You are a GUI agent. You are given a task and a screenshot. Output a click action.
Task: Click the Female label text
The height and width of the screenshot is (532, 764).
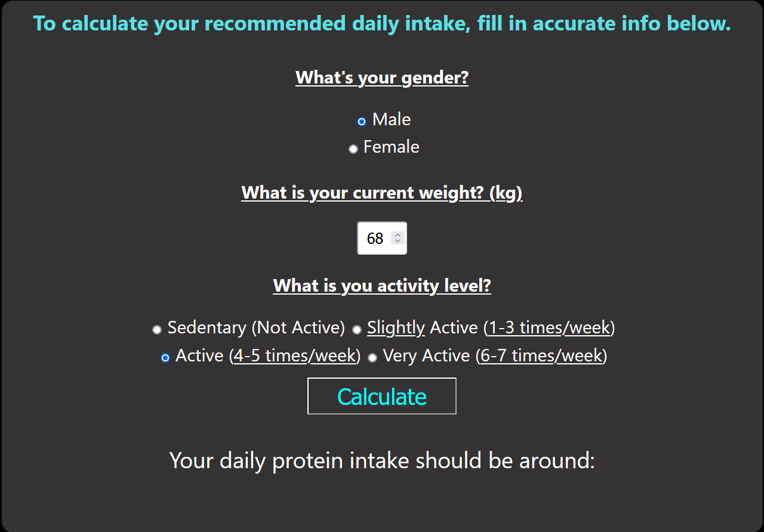coord(391,147)
